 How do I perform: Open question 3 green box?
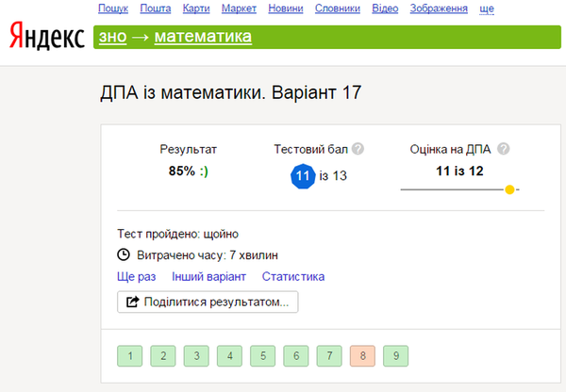click(196, 356)
